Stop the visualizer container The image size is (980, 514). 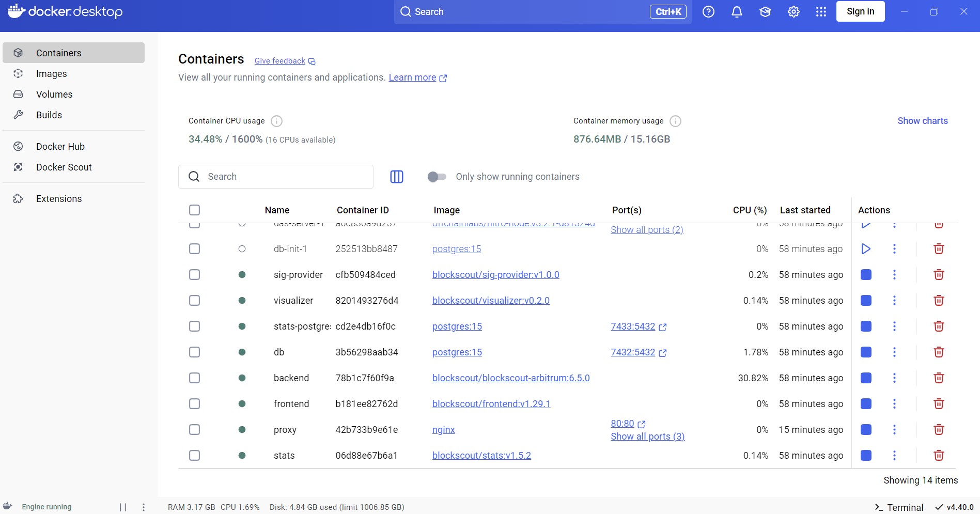(866, 301)
